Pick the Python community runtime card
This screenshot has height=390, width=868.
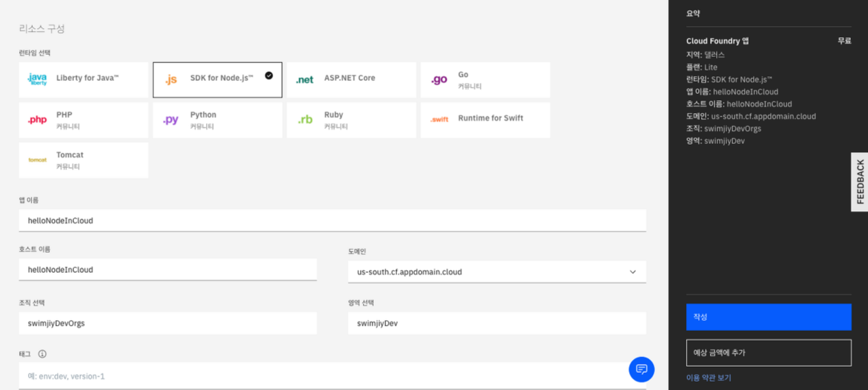pos(217,120)
